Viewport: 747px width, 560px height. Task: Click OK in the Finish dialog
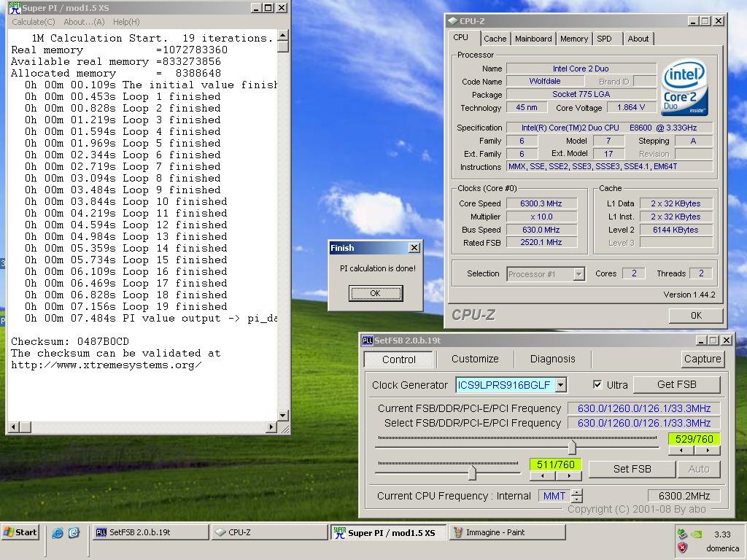coord(376,293)
